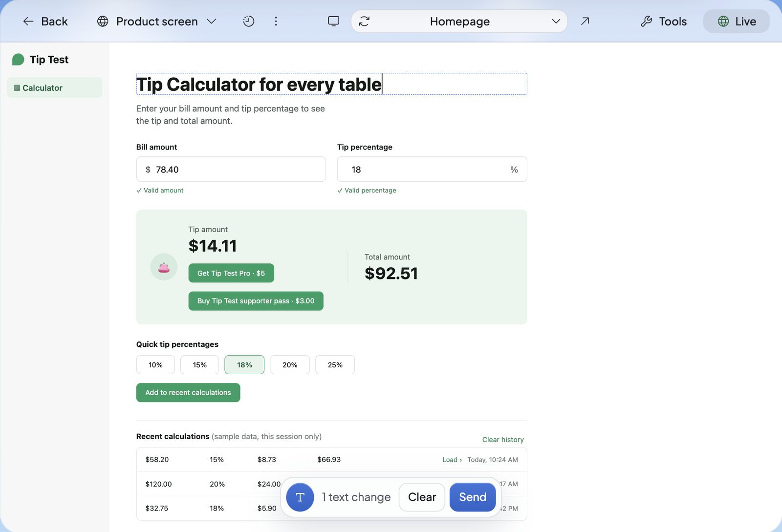Click the Back arrow button
782x532 pixels.
pyautogui.click(x=45, y=21)
